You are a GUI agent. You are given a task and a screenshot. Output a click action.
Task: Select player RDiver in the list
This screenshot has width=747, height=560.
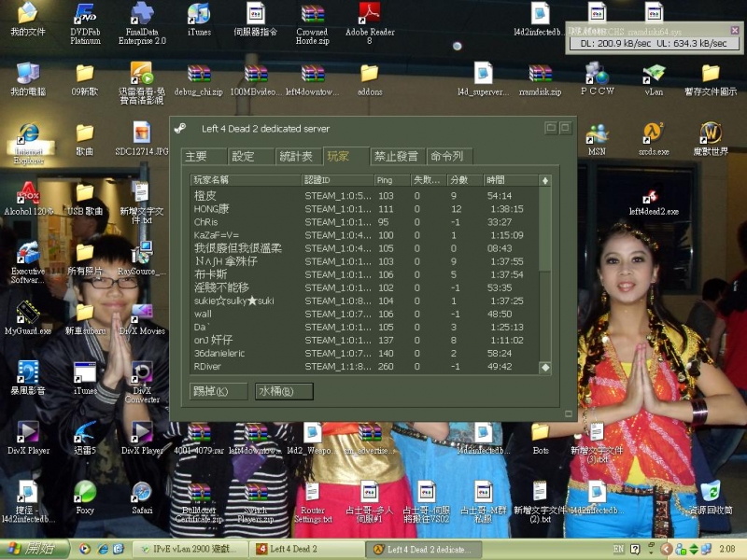click(207, 367)
